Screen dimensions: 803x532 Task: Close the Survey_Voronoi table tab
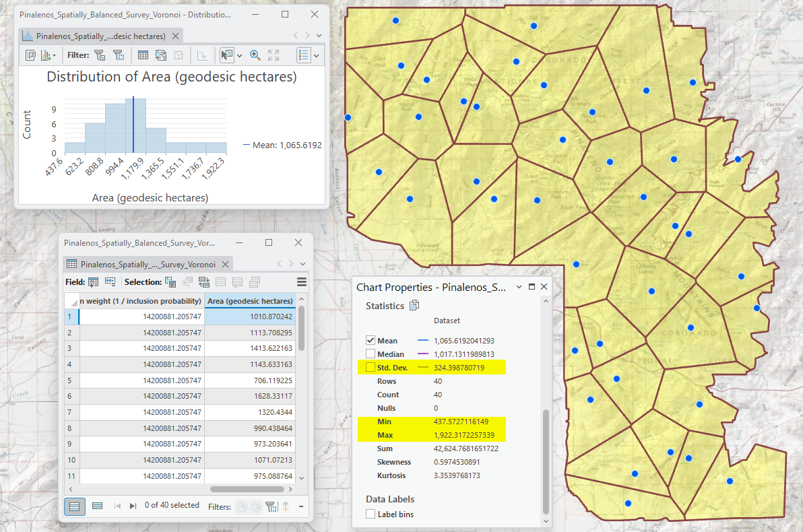[225, 264]
